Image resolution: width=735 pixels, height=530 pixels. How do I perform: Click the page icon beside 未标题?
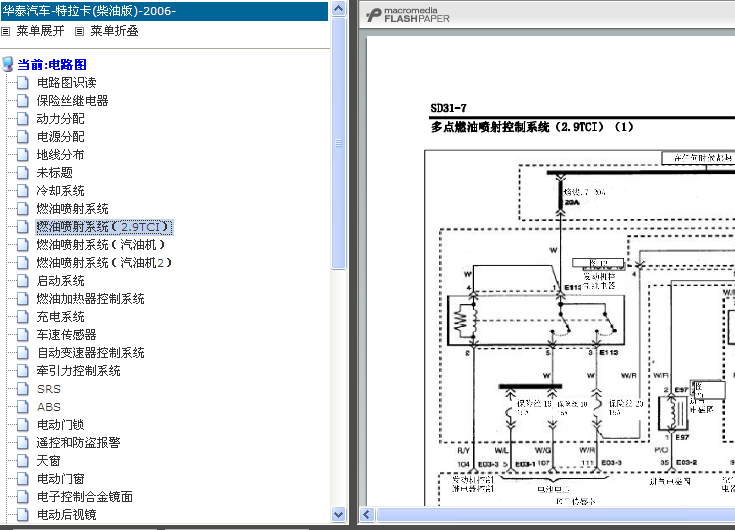(23, 173)
